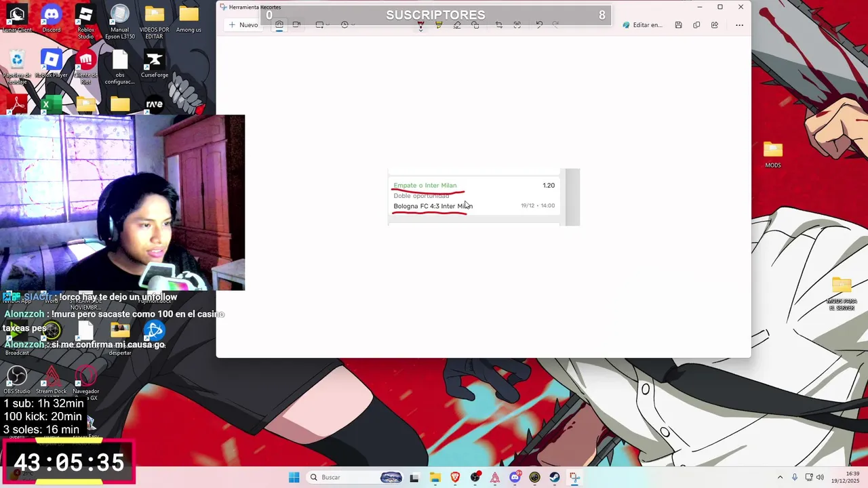Select the camera snip mode toggle
The width and height of the screenshot is (868, 488).
click(x=279, y=25)
